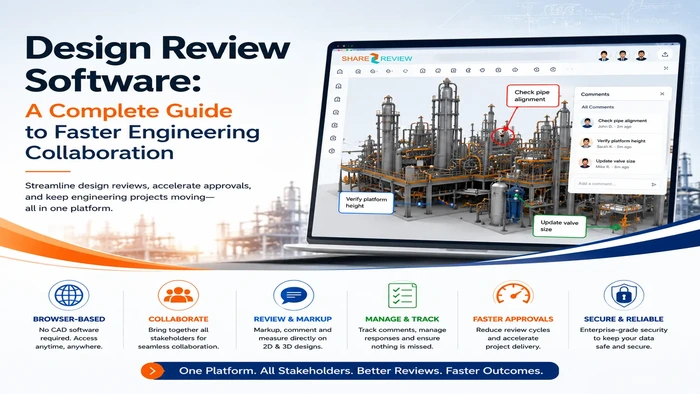Click the Faster Approvals speedometer icon
The width and height of the screenshot is (700, 394).
click(x=513, y=294)
